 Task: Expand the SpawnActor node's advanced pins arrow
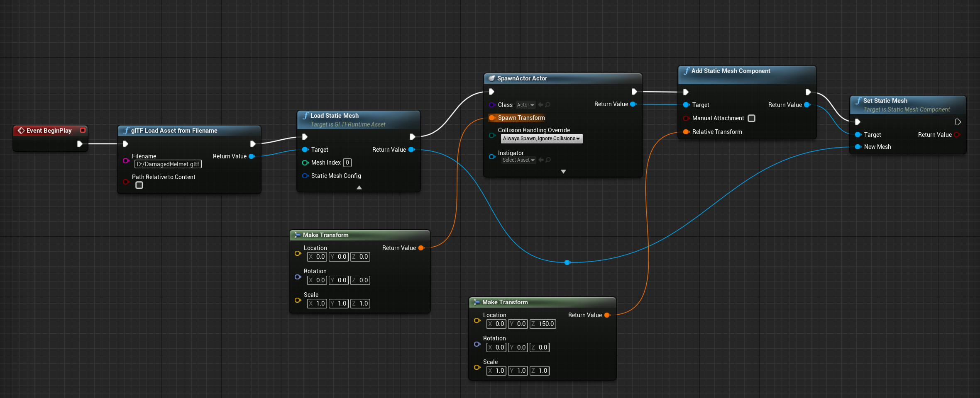click(563, 172)
